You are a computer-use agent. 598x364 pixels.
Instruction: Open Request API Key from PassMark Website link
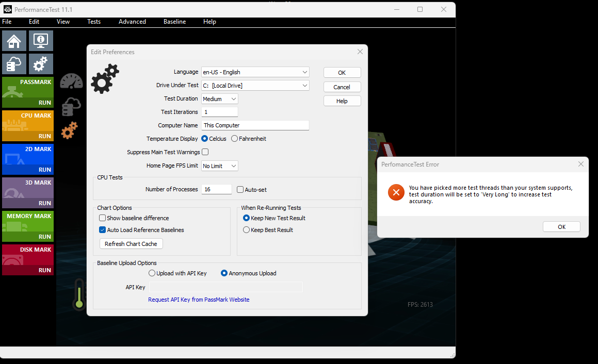coord(199,300)
